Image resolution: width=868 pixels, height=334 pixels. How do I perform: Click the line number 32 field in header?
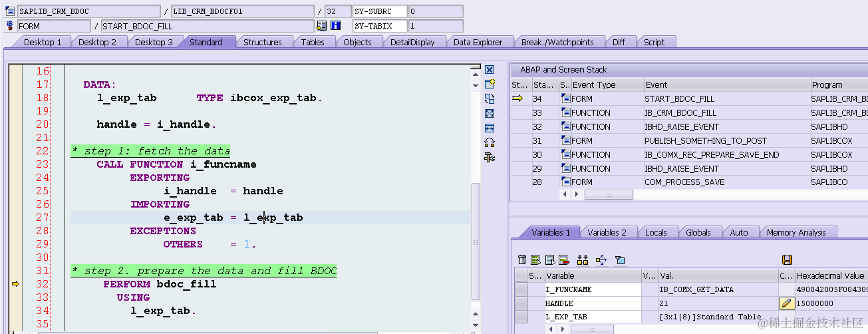338,11
